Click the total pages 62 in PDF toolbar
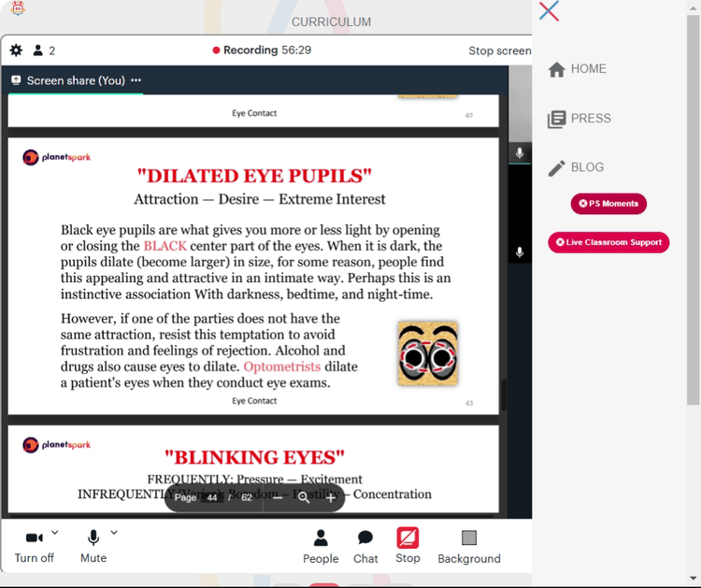This screenshot has width=701, height=588. (247, 497)
